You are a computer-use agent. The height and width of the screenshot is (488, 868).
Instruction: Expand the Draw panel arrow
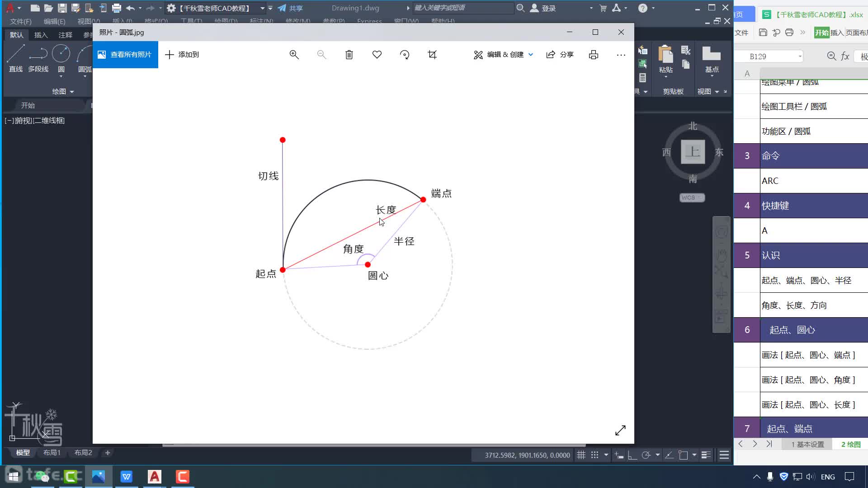click(x=72, y=92)
